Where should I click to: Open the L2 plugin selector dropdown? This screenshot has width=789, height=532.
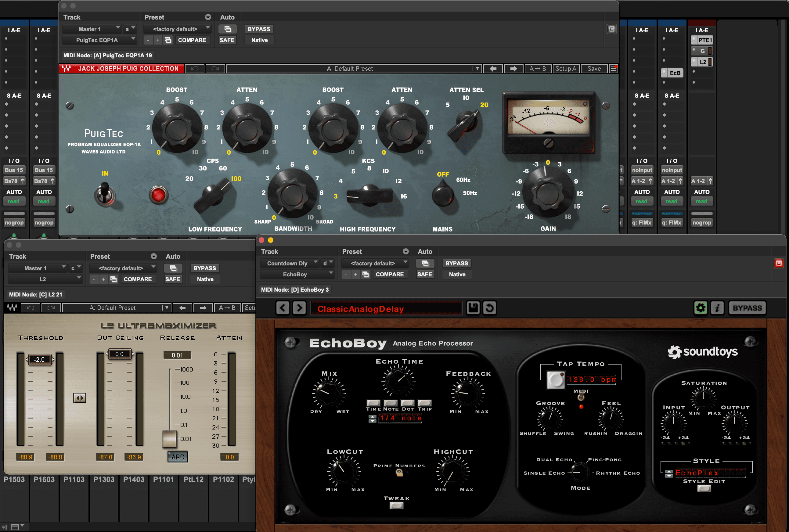click(x=45, y=279)
